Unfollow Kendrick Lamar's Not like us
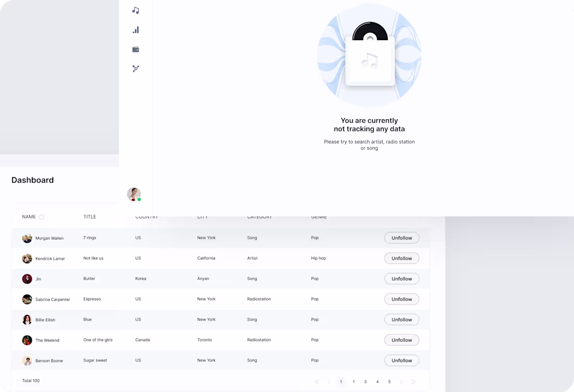Viewport: 574px width, 392px height. click(x=401, y=258)
